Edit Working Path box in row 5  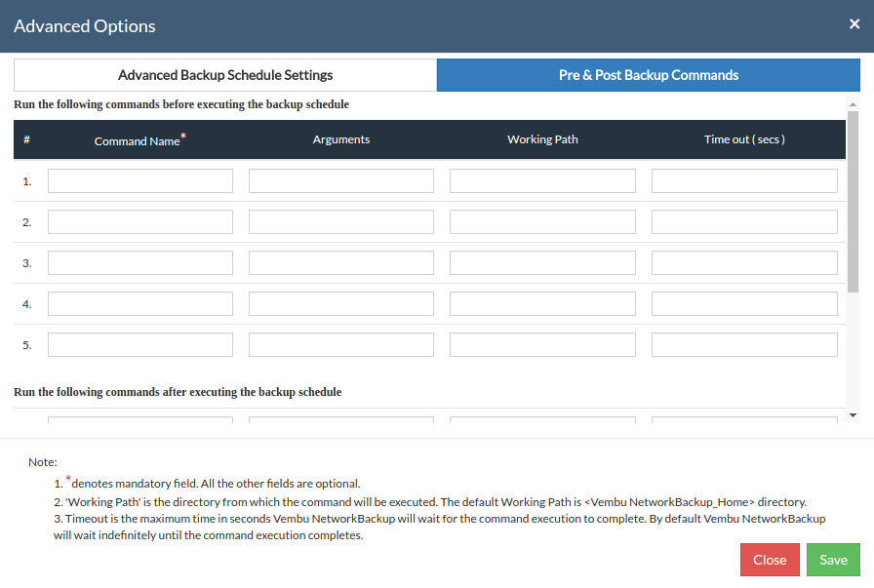pos(542,344)
